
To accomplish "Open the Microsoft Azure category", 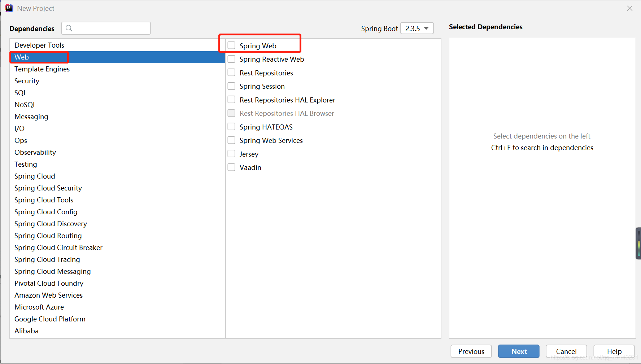I will coord(117,307).
